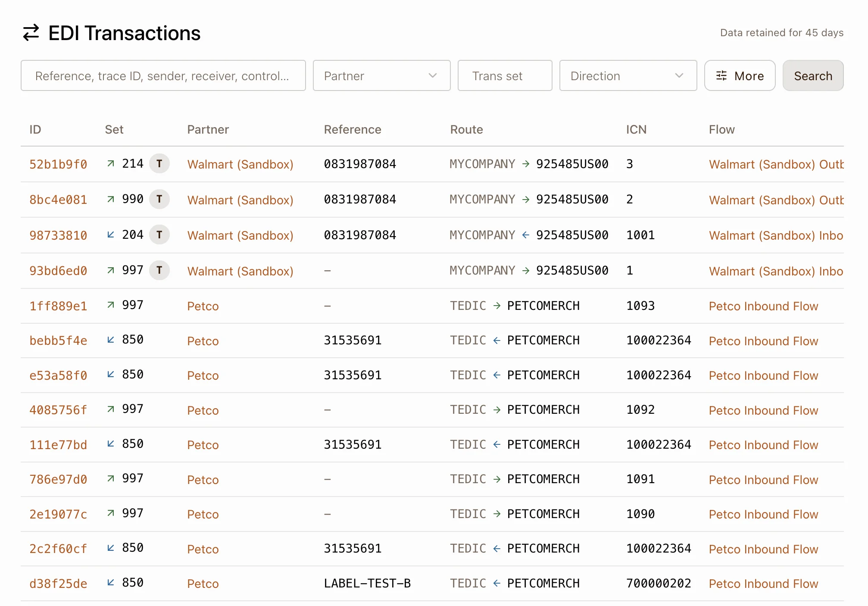Screen dimensions: 868x606
Task: Click the inbound arrow icon in row 111e77bd
Action: coord(111,444)
